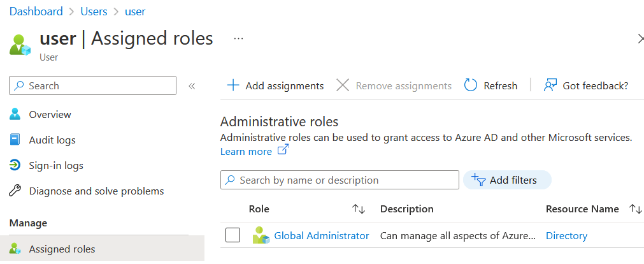This screenshot has width=644, height=264.
Task: Toggle Resource Name sort arrows
Action: (x=635, y=209)
